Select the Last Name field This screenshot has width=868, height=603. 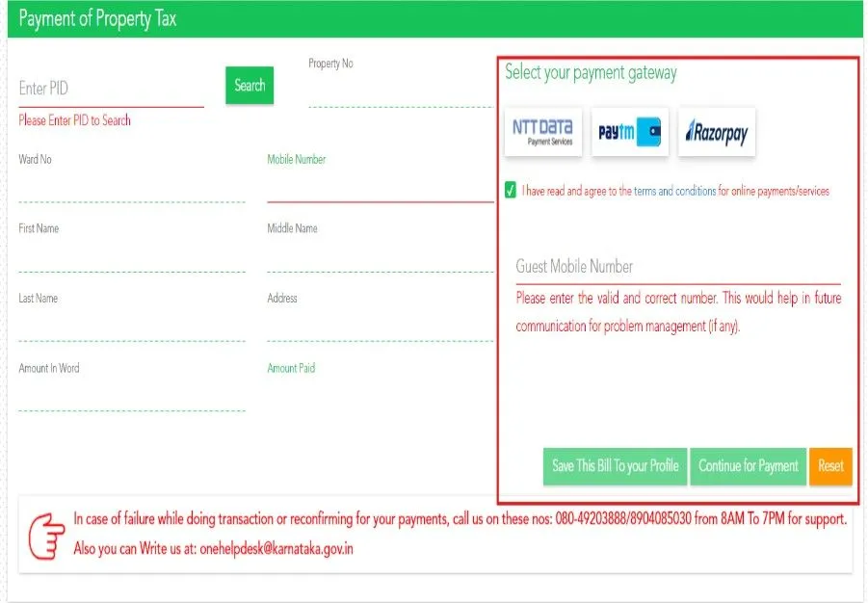(131, 326)
